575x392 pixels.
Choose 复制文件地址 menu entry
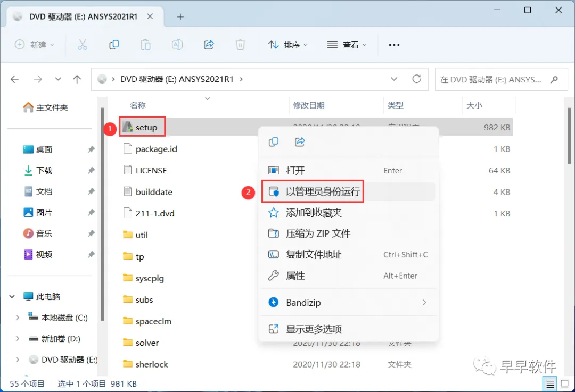point(348,254)
